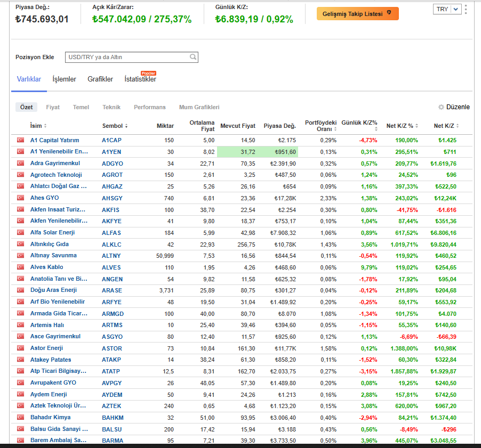
Task: Select the Teknik view
Action: (111, 107)
